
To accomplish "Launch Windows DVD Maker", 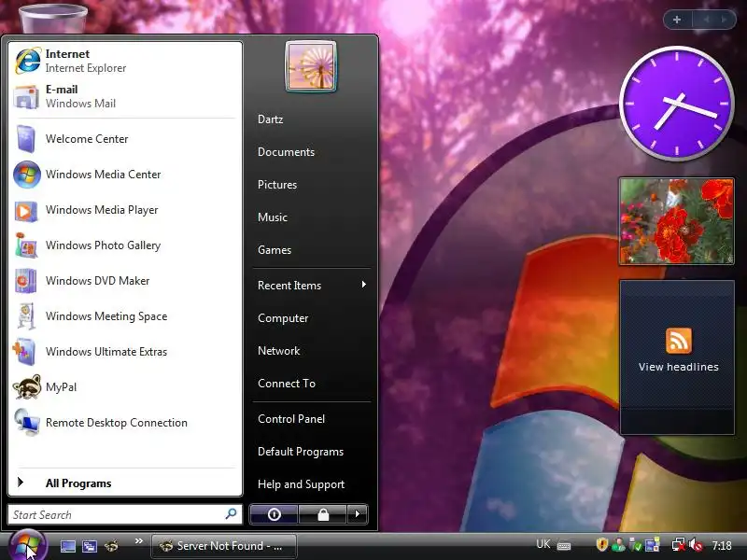I will (x=125, y=281).
